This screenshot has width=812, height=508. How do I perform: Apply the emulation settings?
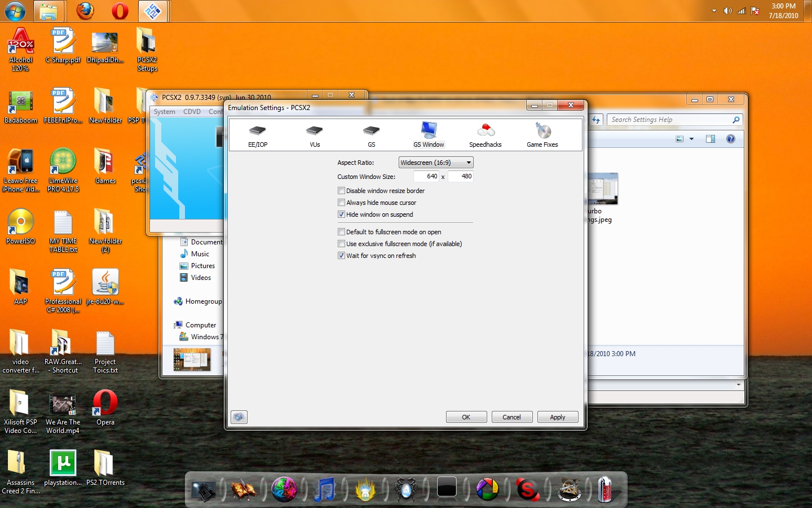pos(558,417)
